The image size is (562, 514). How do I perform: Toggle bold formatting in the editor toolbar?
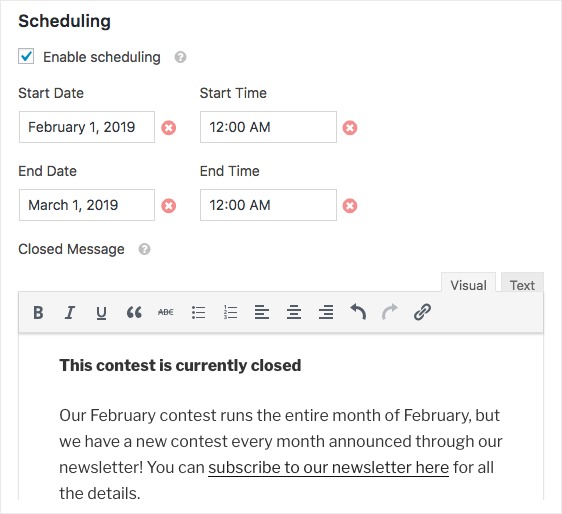click(38, 312)
